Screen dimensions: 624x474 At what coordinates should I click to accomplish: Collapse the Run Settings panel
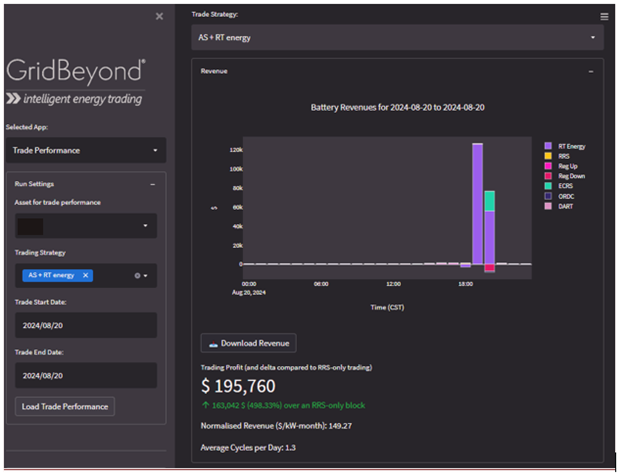152,184
